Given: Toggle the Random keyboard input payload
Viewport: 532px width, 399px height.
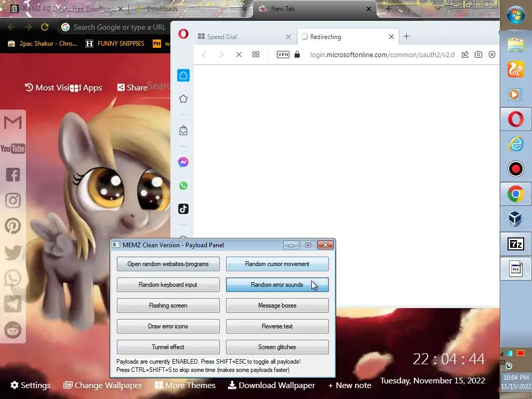Looking at the screenshot, I should click(x=168, y=285).
